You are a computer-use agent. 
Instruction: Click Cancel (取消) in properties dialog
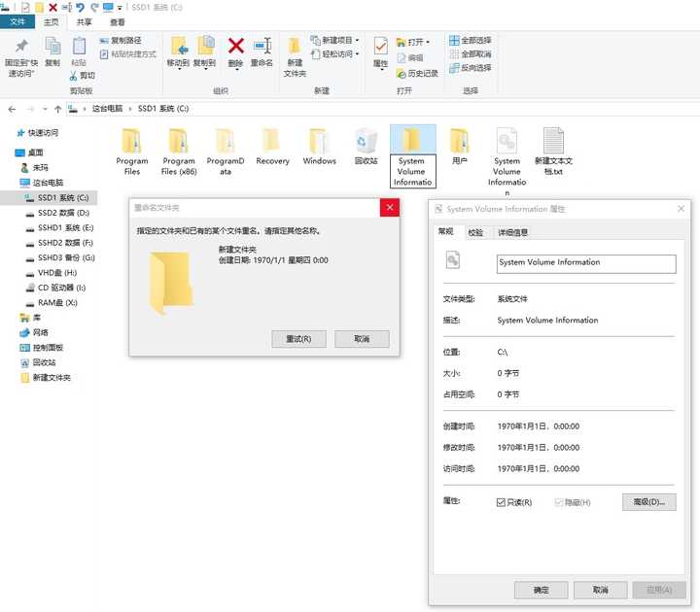[x=601, y=591]
